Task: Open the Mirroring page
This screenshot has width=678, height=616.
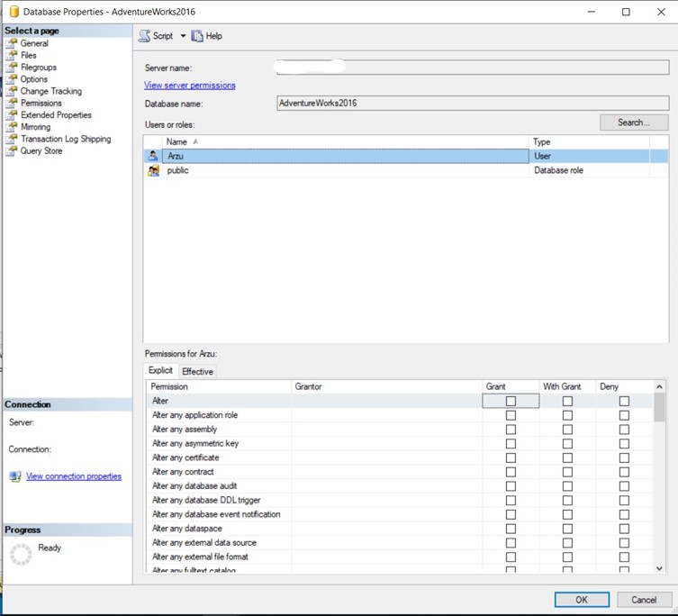Action: (x=35, y=127)
